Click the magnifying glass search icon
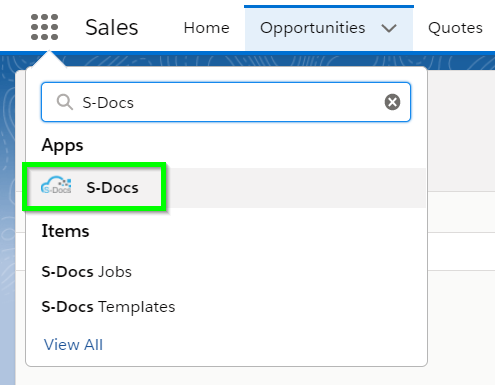The image size is (495, 385). (x=64, y=102)
